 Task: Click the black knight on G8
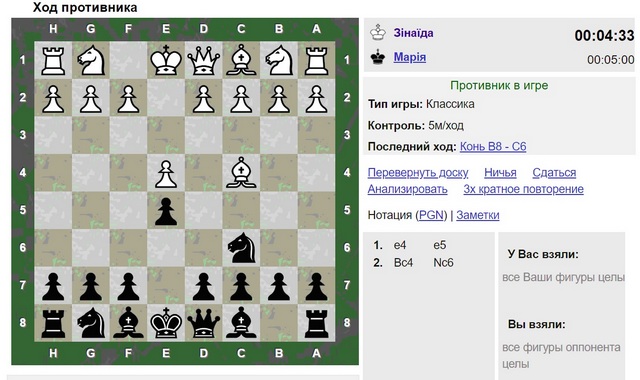[x=91, y=323]
